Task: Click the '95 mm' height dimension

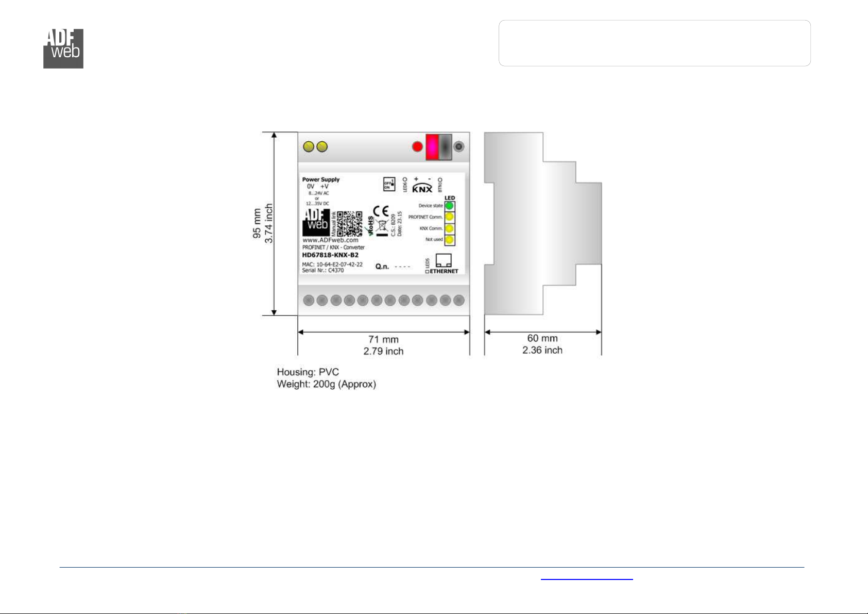Action: 257,223
